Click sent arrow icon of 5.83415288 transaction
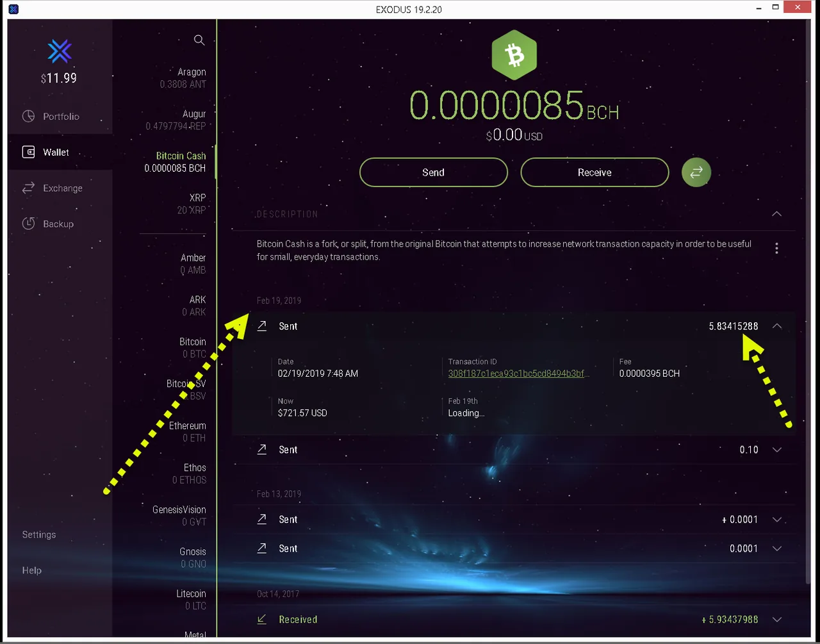The height and width of the screenshot is (644, 820). point(262,326)
